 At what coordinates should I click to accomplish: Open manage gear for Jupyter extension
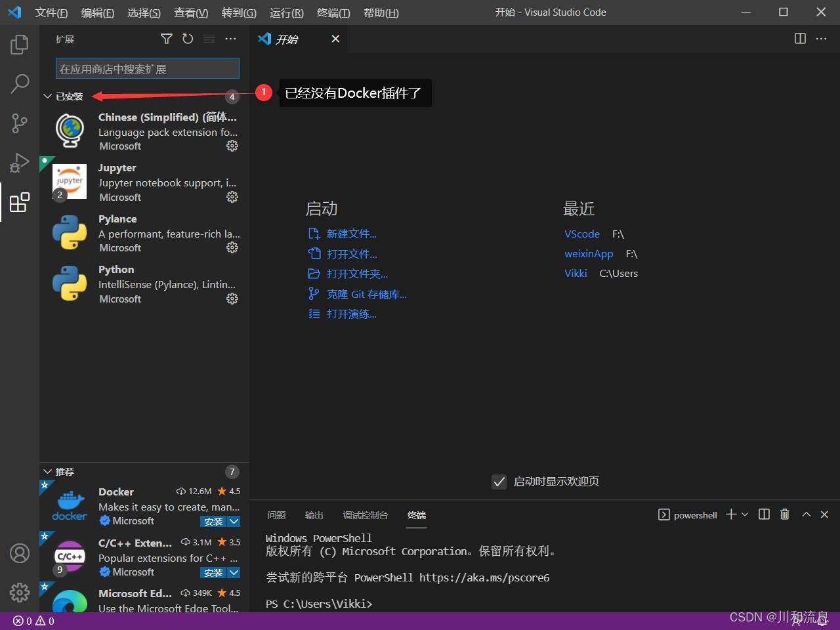(232, 197)
